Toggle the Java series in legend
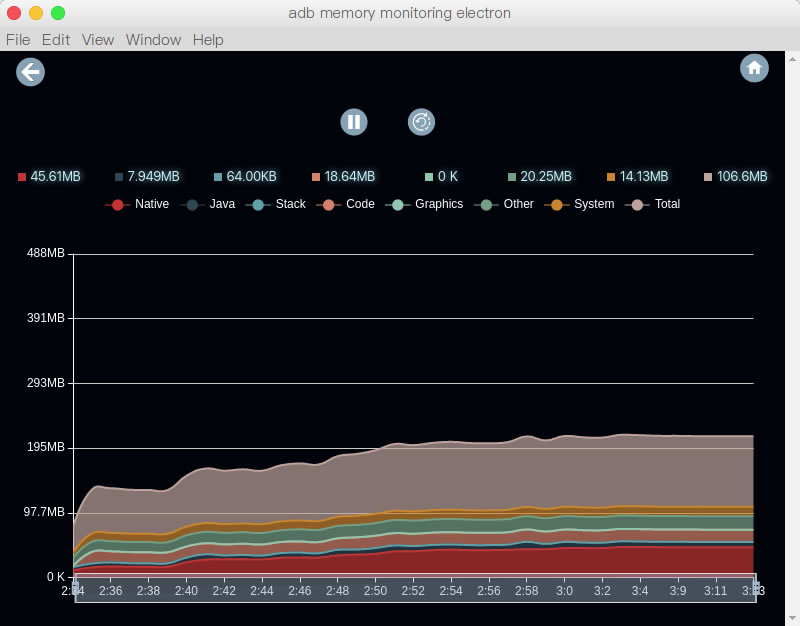 point(209,204)
